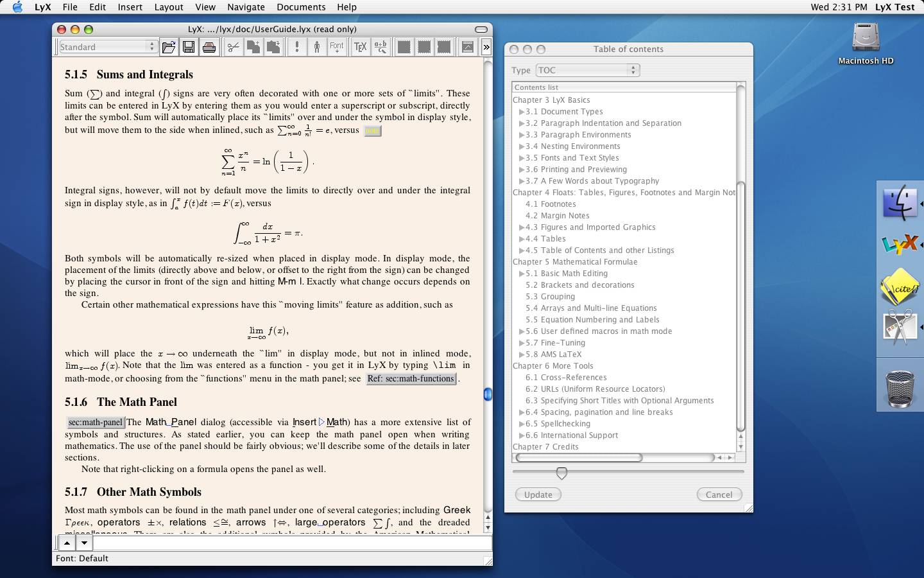
Task: Select '5.3 Grouping' in the contents list
Action: coord(550,297)
